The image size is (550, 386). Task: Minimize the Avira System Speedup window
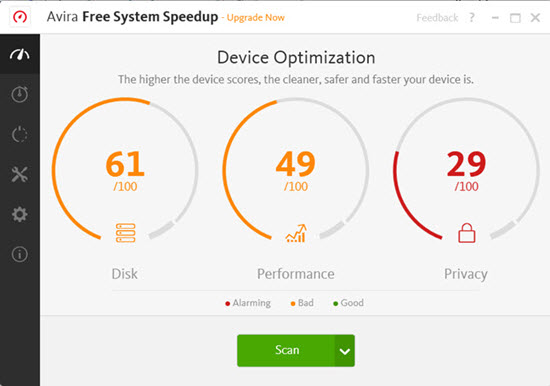tap(495, 18)
